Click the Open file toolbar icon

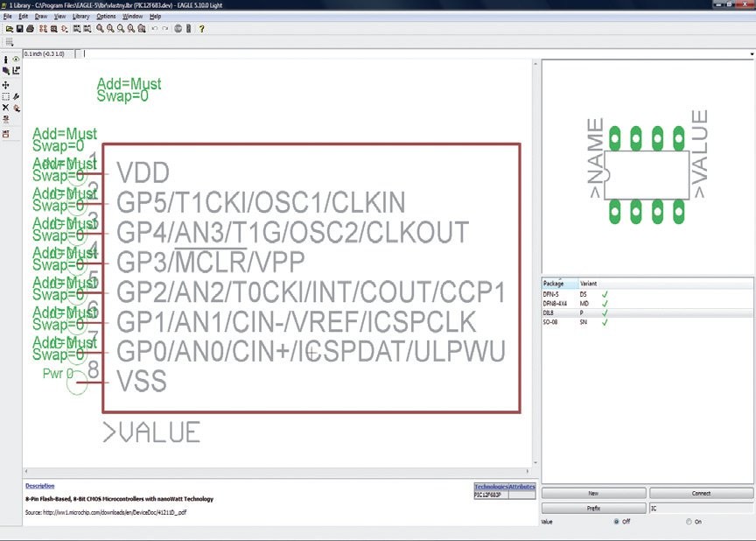(x=9, y=29)
